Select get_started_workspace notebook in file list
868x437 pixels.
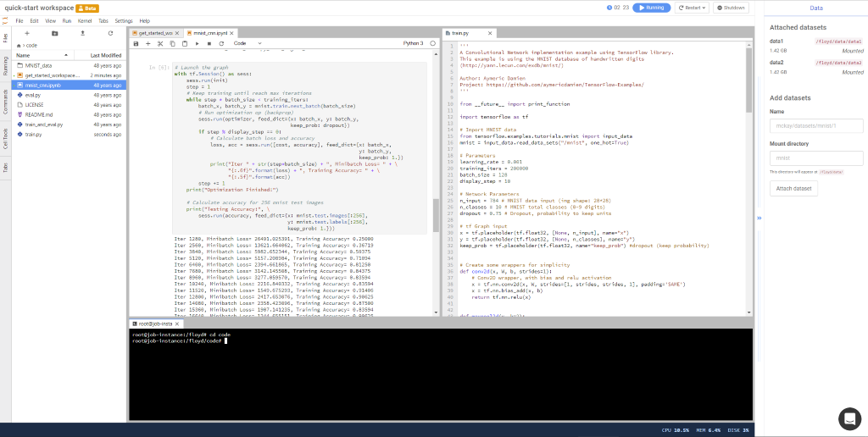tap(70, 75)
